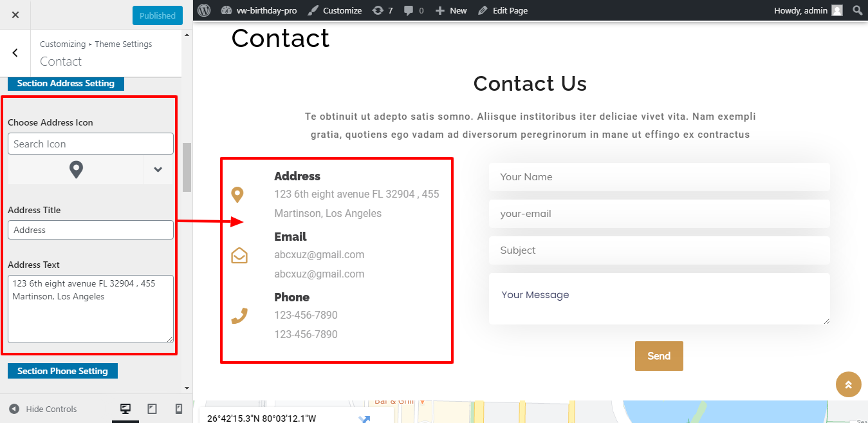Click the customizer panel vertical scrollbar
This screenshot has width=868, height=423.
(x=187, y=167)
